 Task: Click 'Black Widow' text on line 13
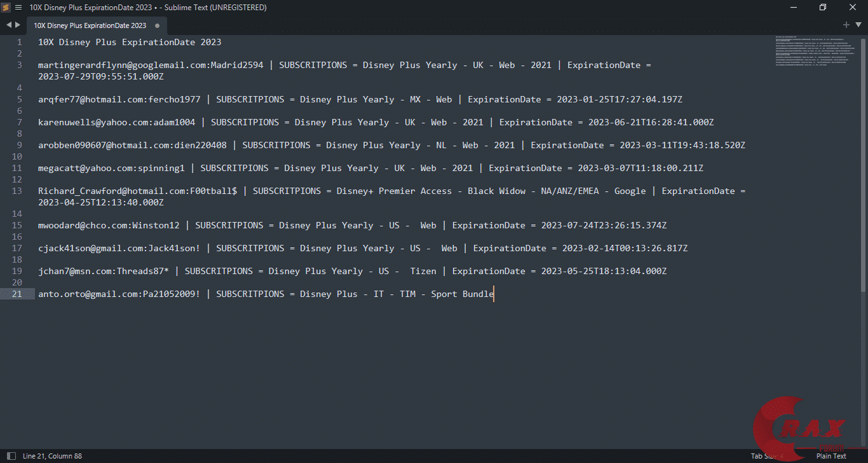point(496,191)
